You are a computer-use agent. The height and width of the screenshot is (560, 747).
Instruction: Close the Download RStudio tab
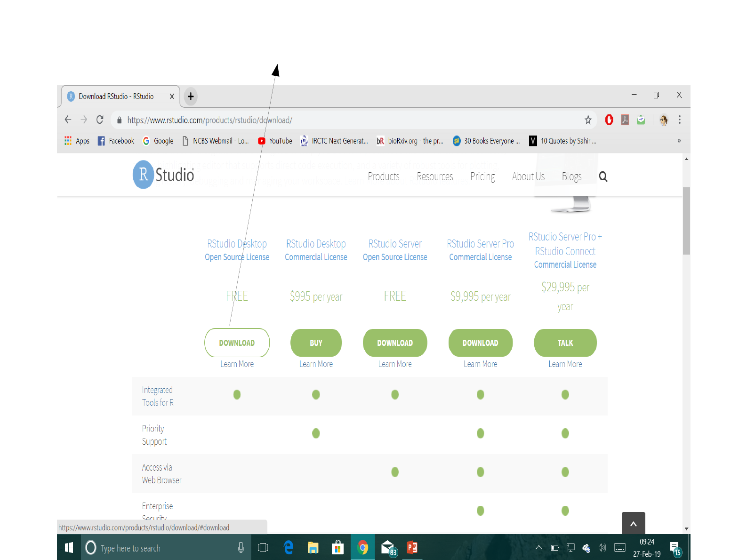pyautogui.click(x=172, y=96)
